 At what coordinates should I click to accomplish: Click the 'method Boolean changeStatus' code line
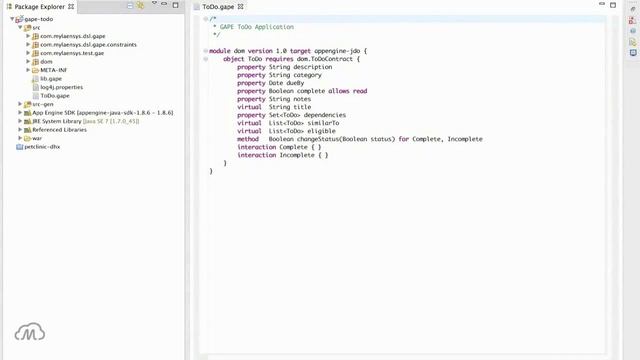pos(360,139)
